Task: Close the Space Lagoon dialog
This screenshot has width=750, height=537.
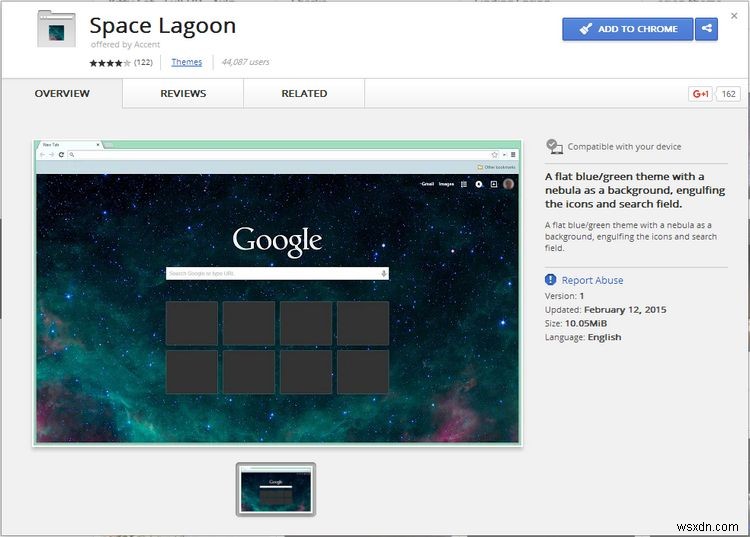Action: (x=734, y=16)
